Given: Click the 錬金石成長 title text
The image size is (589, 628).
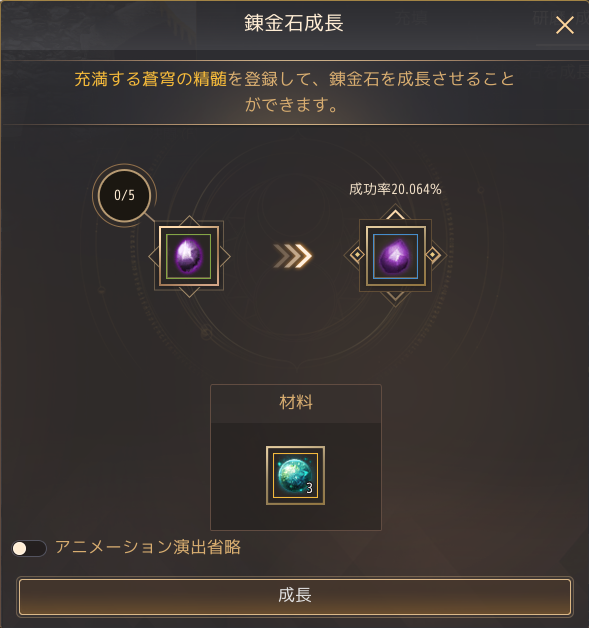Looking at the screenshot, I should (294, 23).
